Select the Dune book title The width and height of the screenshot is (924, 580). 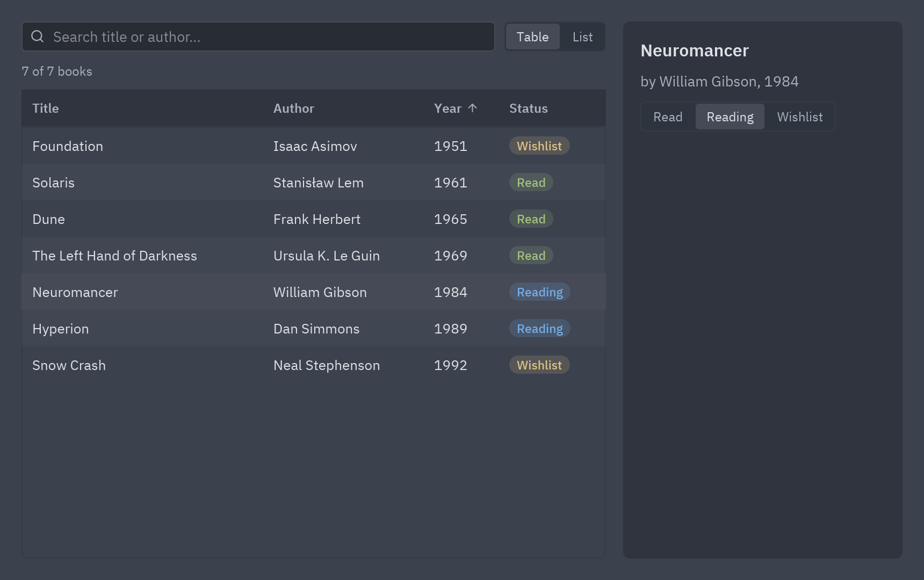(x=48, y=219)
